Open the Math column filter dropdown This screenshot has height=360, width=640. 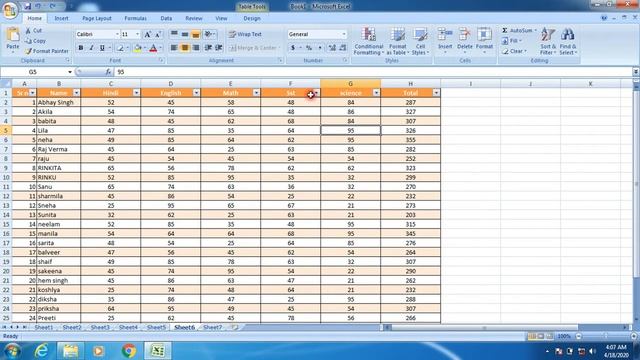click(256, 93)
